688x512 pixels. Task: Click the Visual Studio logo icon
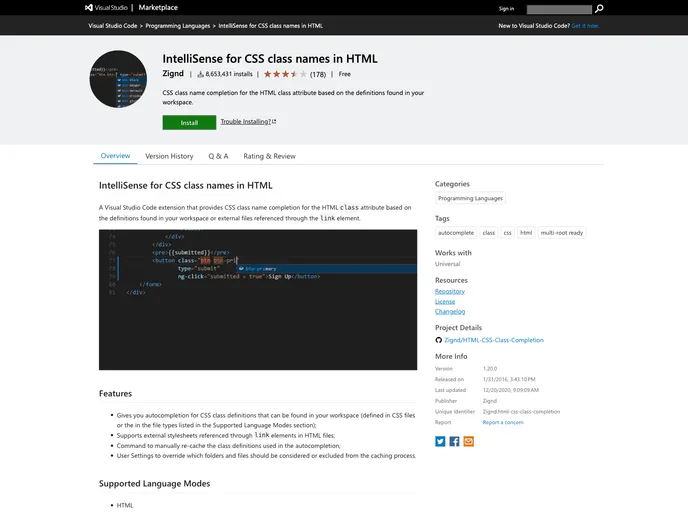(89, 7)
